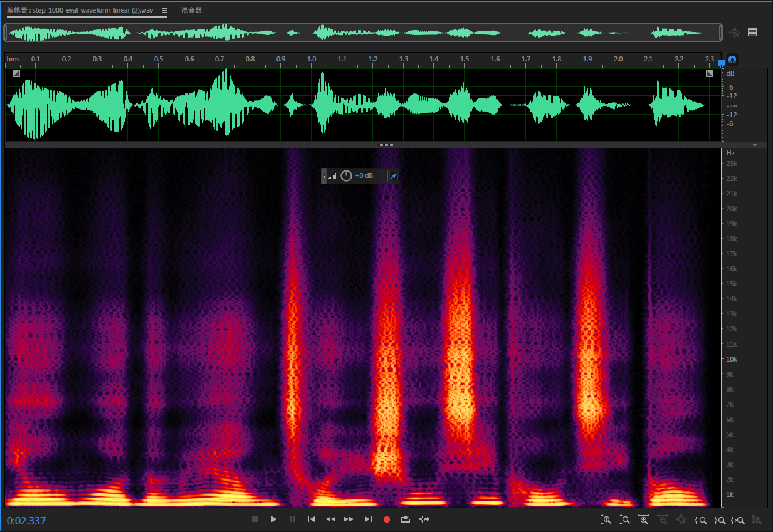Click the dB amplitude scale label
This screenshot has height=532, width=773.
tap(730, 74)
